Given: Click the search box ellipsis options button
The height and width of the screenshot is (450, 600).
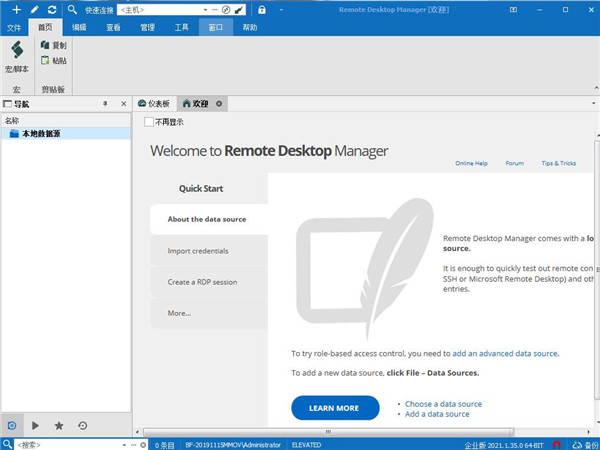Looking at the screenshot, I should point(134,445).
